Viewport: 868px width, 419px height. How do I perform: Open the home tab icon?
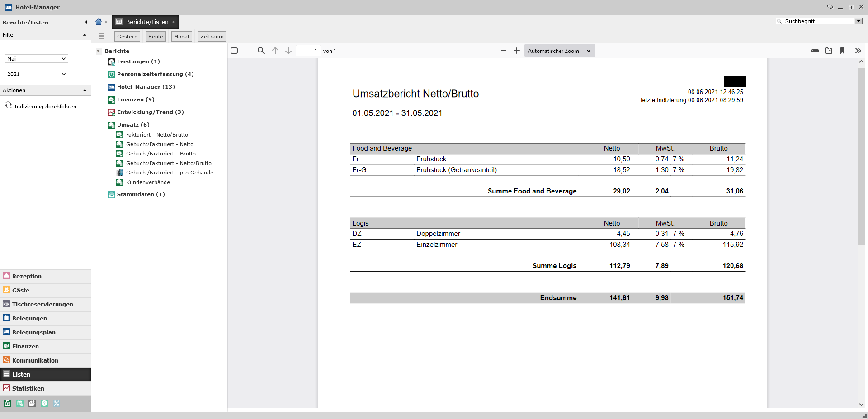pos(99,22)
